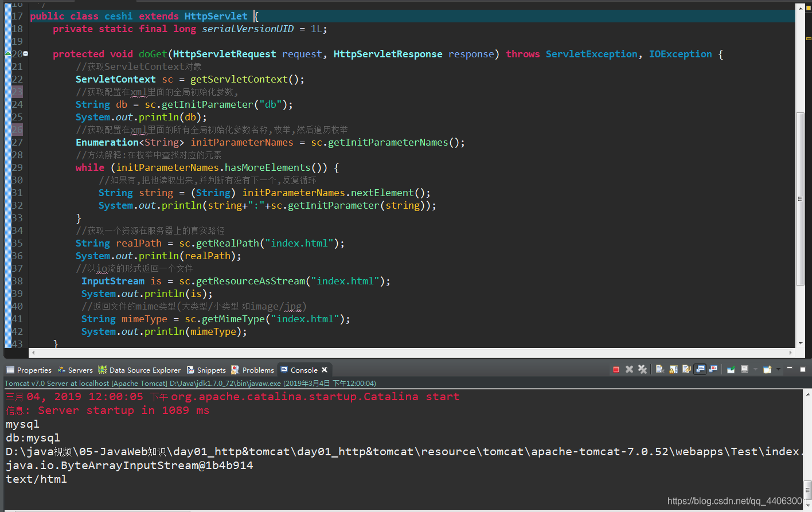812x512 pixels.
Task: Click console output 'text/html'
Action: (36, 479)
